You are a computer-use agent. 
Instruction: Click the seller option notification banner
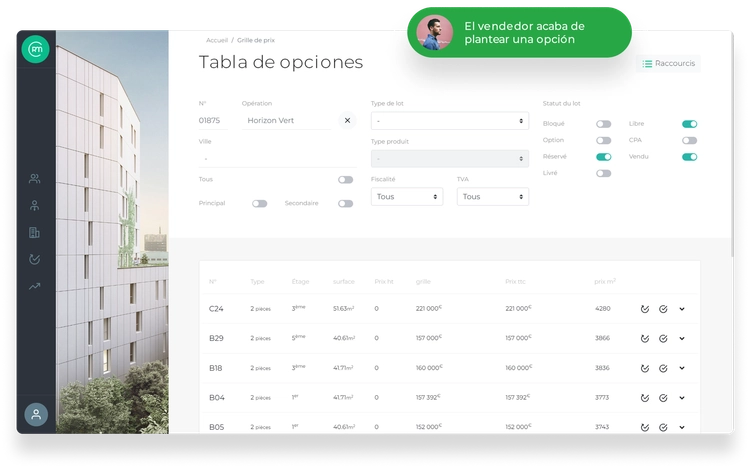(x=519, y=33)
